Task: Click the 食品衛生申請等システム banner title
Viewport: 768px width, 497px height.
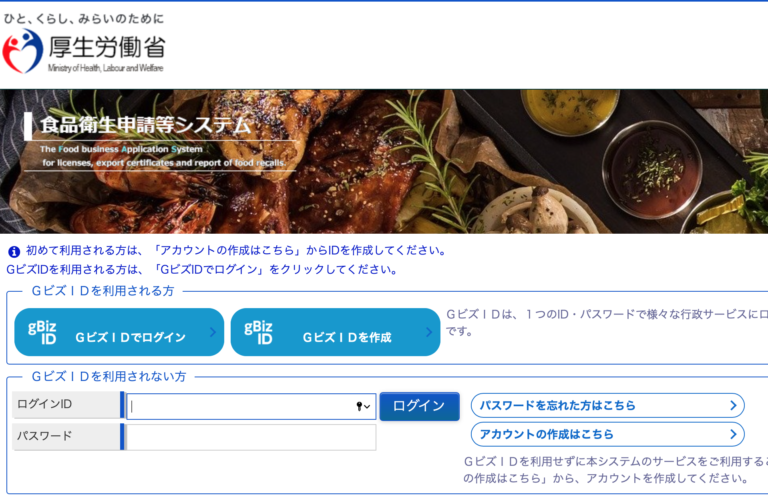Action: tap(145, 125)
